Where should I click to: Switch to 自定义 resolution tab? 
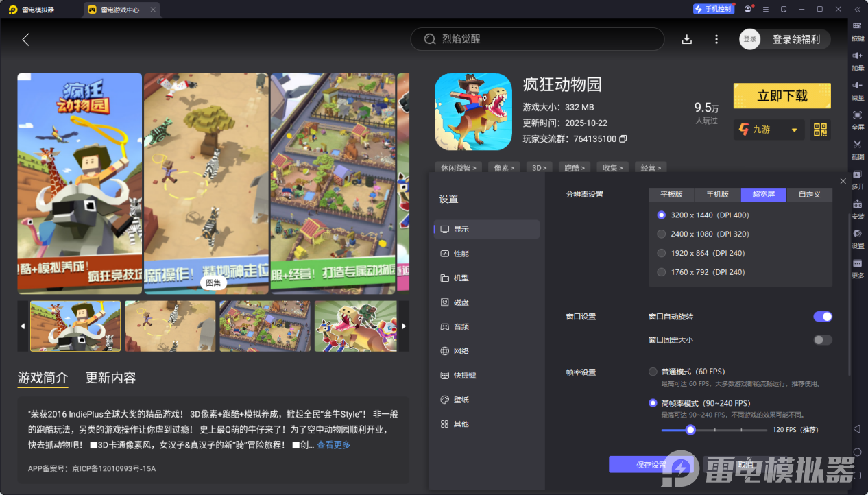point(810,195)
